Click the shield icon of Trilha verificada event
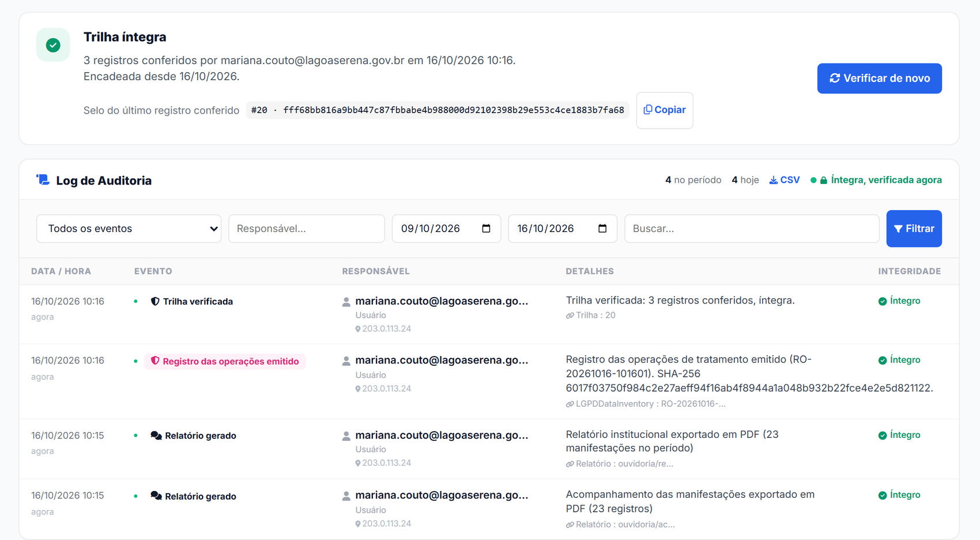The image size is (980, 540). click(155, 301)
